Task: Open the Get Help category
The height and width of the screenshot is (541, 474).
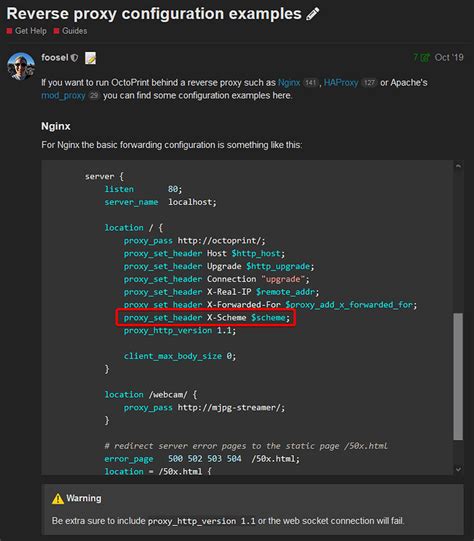Action: tap(31, 31)
